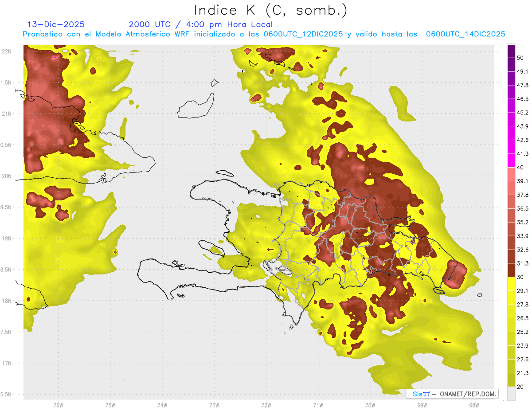Click the dark purple swatch above 50
532x411 pixels.
point(511,51)
